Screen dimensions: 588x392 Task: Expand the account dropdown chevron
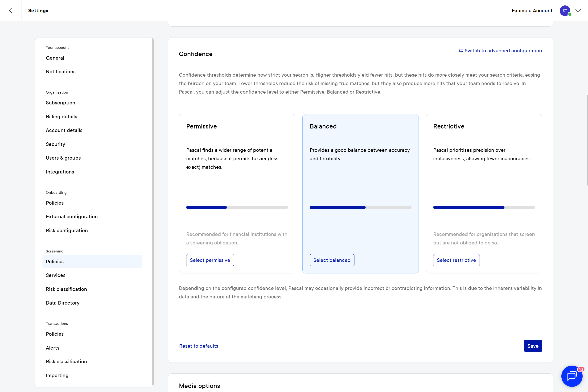click(578, 11)
